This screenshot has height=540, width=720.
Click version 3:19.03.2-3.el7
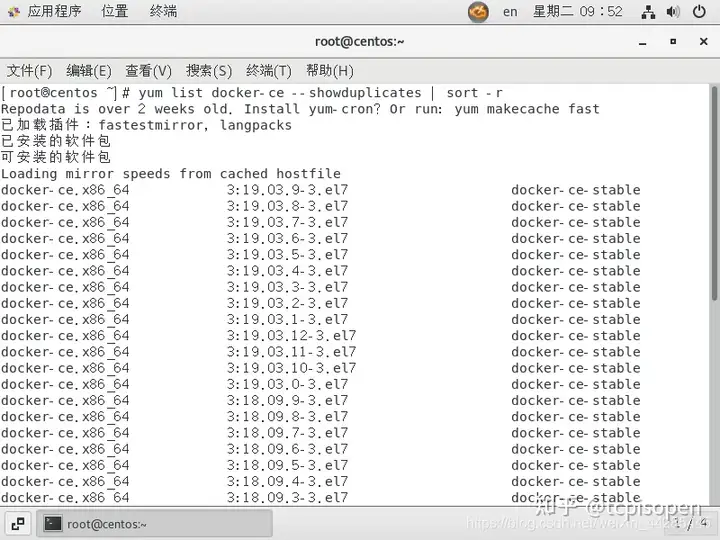coord(287,303)
